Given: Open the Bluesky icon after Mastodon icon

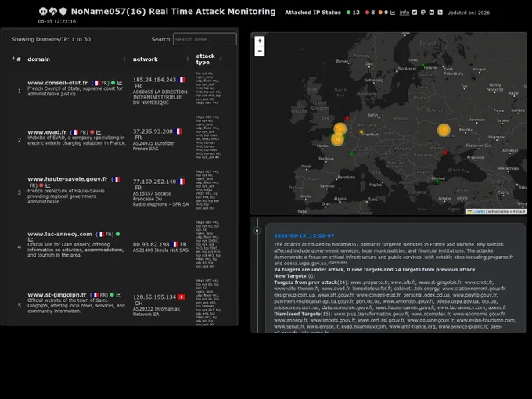Looking at the screenshot, I should (x=432, y=13).
